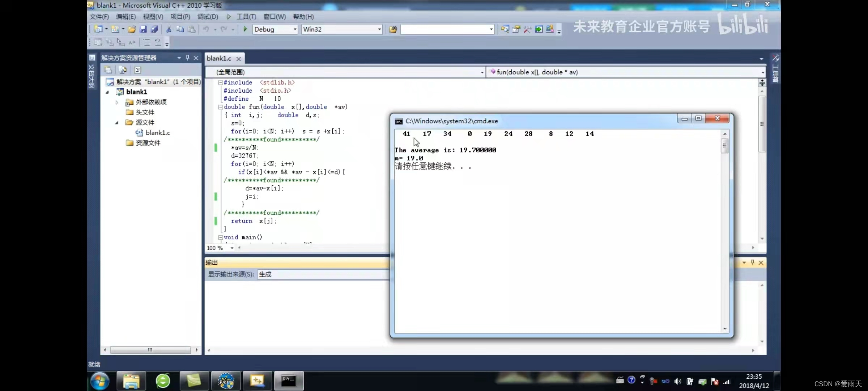The height and width of the screenshot is (391, 868).
Task: Click the Properties icon in Solution Explorer
Action: (x=108, y=70)
